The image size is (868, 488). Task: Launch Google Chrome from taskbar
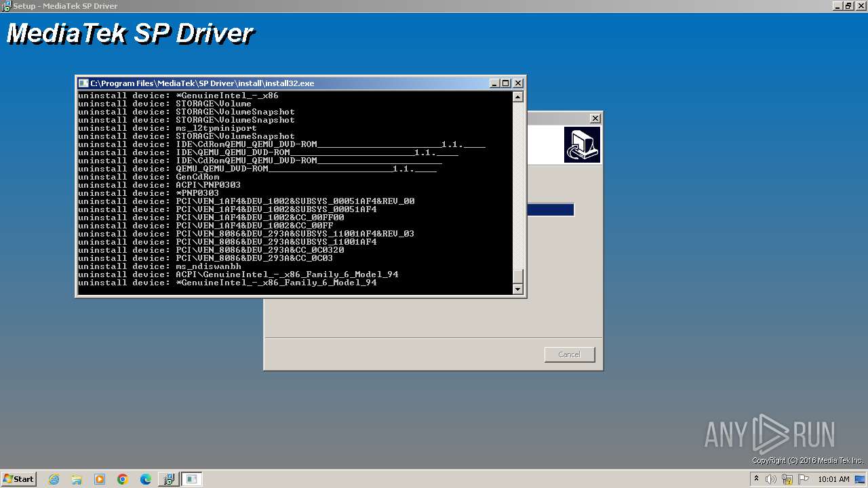[123, 479]
